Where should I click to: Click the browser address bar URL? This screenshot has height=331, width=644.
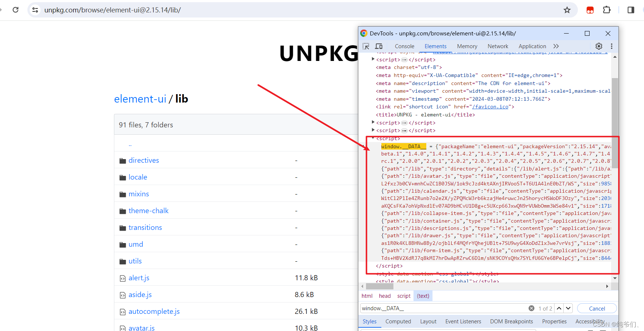(x=113, y=10)
